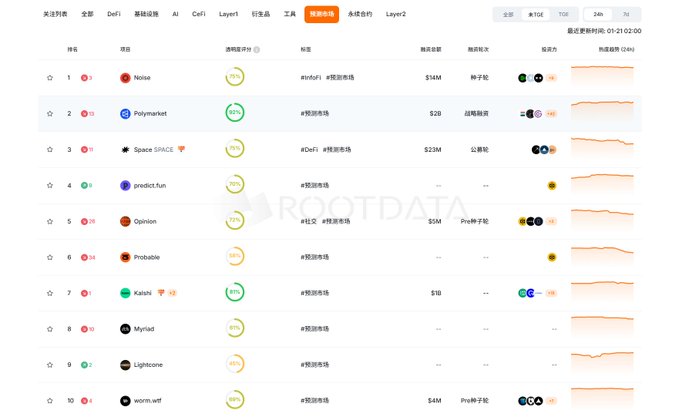The width and height of the screenshot is (679, 417).
Task: Click Lightcone 45% transparency score ring
Action: (235, 364)
